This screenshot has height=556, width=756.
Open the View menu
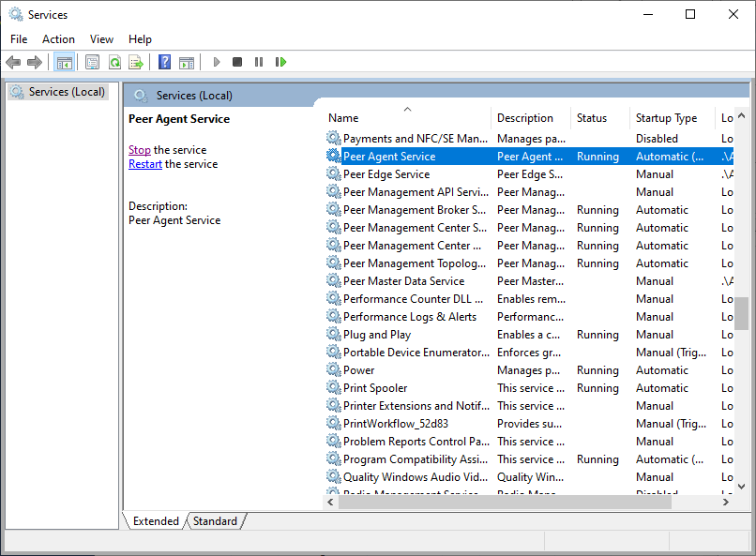click(x=101, y=38)
